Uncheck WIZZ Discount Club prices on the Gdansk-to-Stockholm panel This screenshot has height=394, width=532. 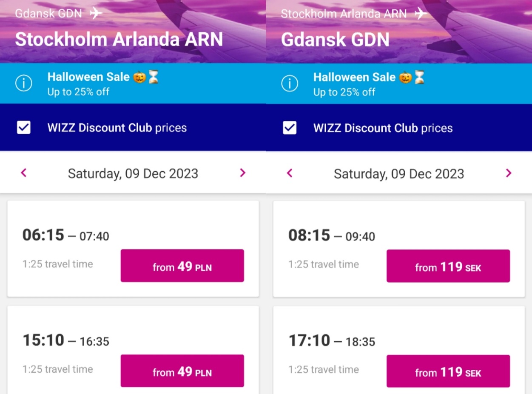click(x=23, y=128)
